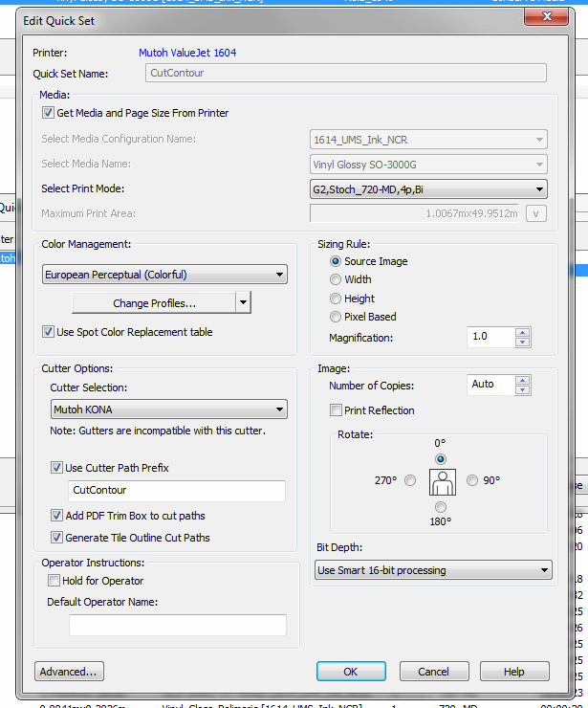Open the Select Print Mode dropdown

pyautogui.click(x=428, y=189)
